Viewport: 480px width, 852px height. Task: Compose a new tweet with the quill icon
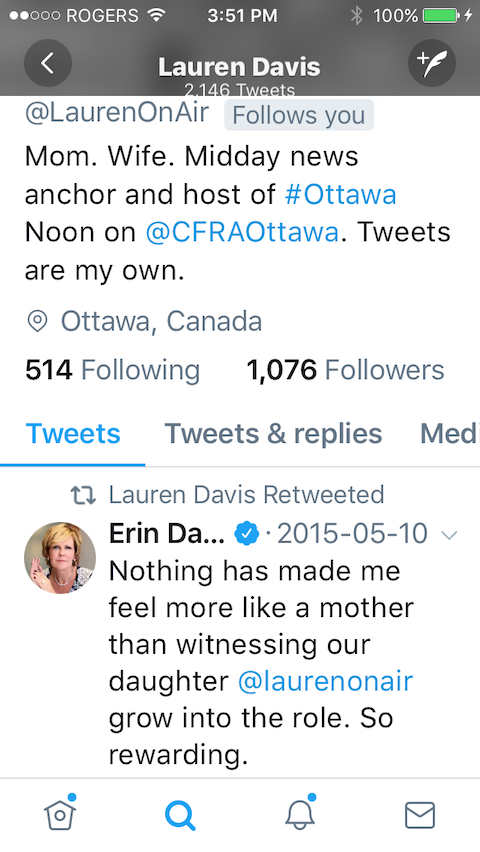coord(432,64)
